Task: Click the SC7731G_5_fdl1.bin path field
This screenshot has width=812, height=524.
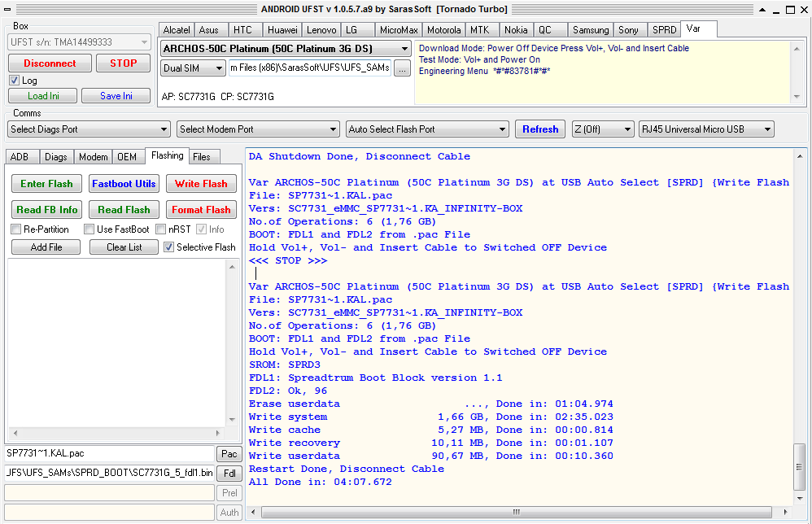Action: [109, 473]
